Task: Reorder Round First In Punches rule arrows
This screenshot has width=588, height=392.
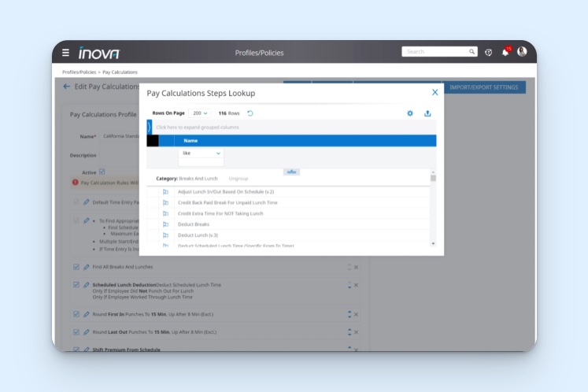Action: (x=349, y=314)
